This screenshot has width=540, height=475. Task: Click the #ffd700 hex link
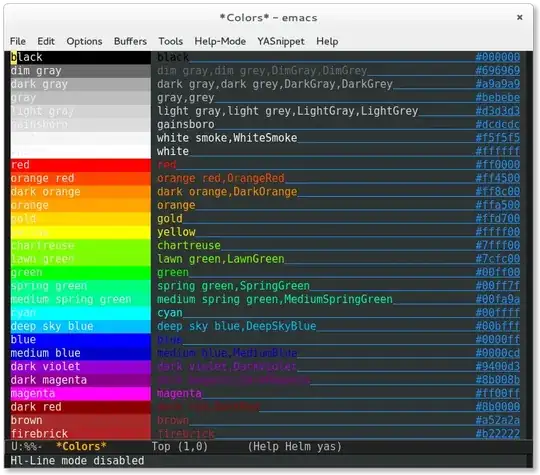[498, 218]
